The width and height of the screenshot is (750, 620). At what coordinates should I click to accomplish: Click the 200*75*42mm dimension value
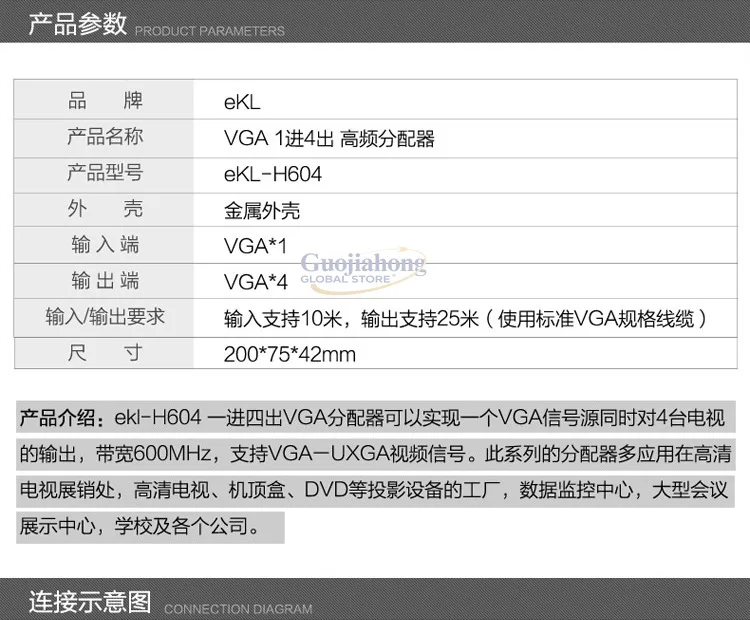pos(290,354)
